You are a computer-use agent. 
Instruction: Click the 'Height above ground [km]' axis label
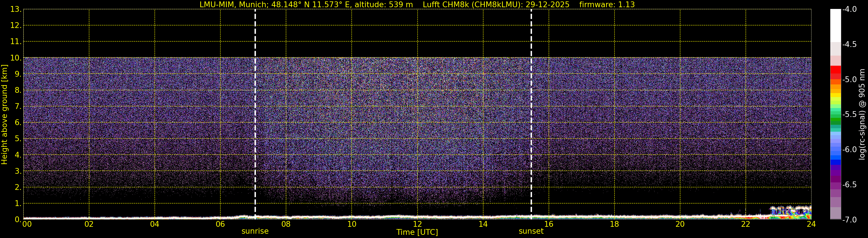point(4,115)
